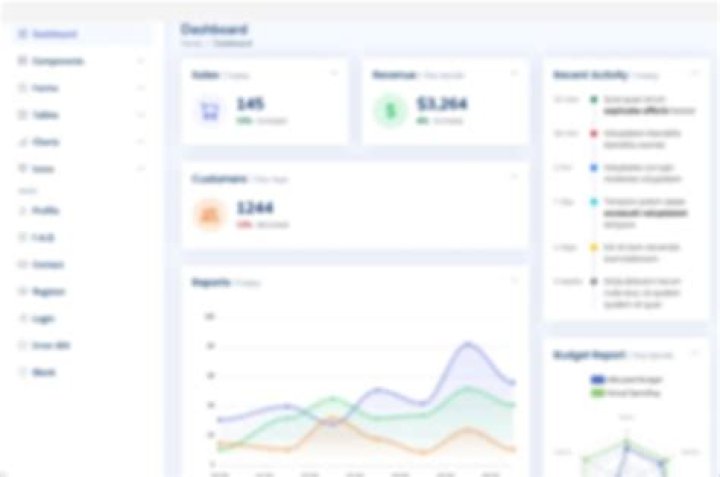Expand the Components sidebar menu
Viewport: 720px width, 477px height.
click(x=80, y=61)
